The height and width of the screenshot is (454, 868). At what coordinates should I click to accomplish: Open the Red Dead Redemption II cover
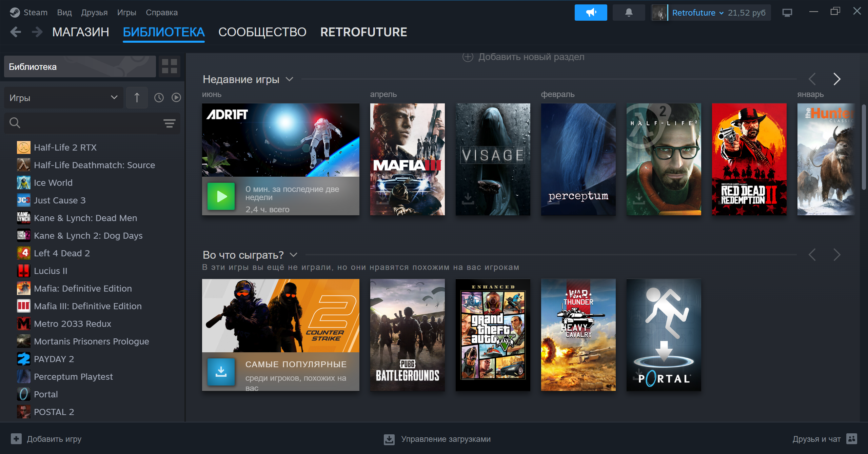pyautogui.click(x=749, y=159)
